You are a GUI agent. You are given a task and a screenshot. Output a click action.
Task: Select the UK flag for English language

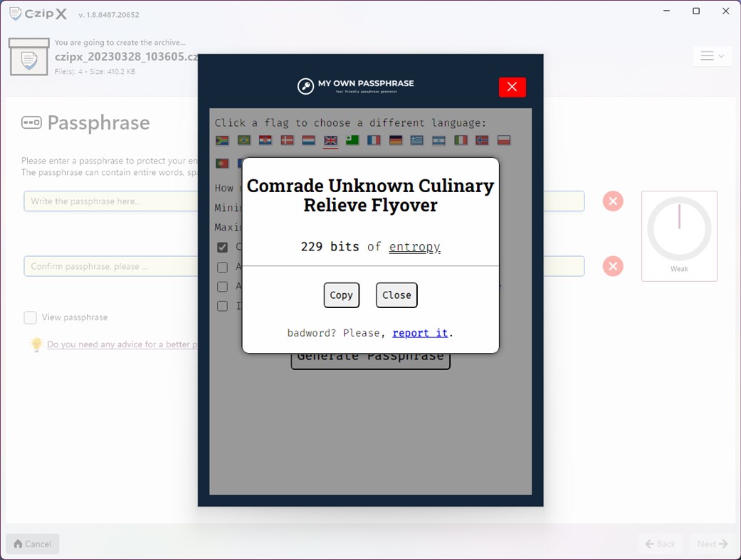click(330, 141)
